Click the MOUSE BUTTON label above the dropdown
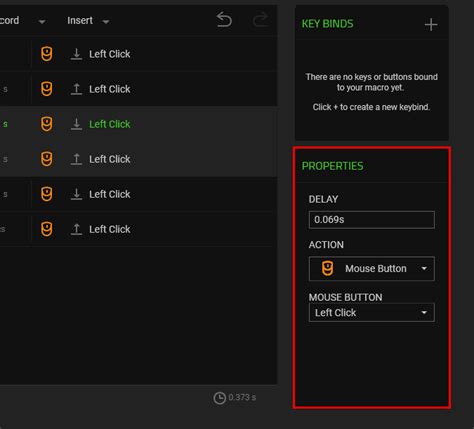This screenshot has height=429, width=474. pyautogui.click(x=345, y=297)
